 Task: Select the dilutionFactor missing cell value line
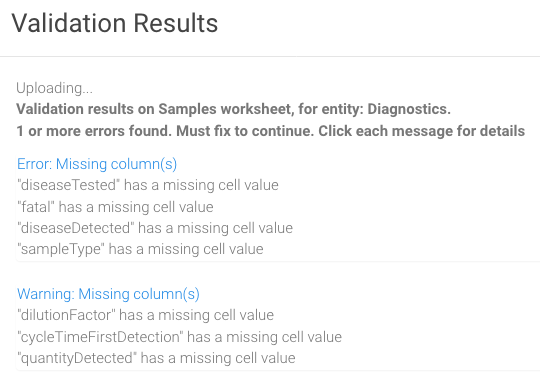click(145, 315)
